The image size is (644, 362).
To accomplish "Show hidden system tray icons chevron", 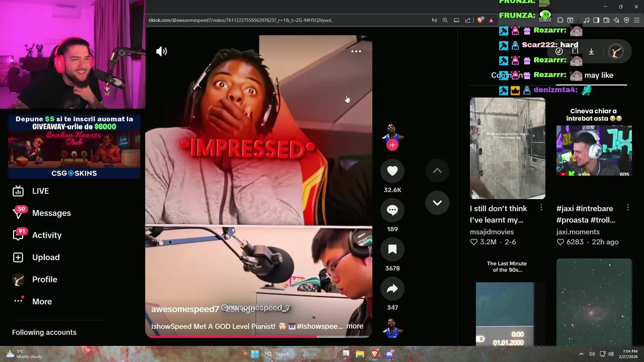I will 581,354.
